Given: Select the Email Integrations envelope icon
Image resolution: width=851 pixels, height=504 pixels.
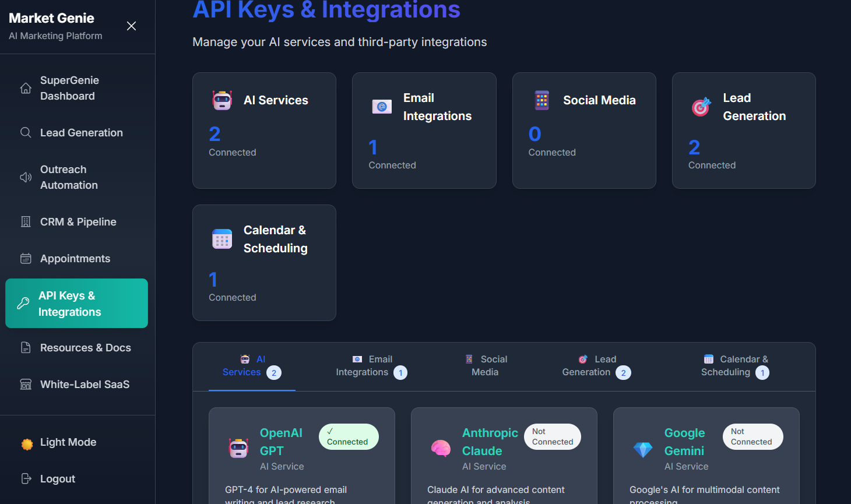Looking at the screenshot, I should (x=381, y=107).
